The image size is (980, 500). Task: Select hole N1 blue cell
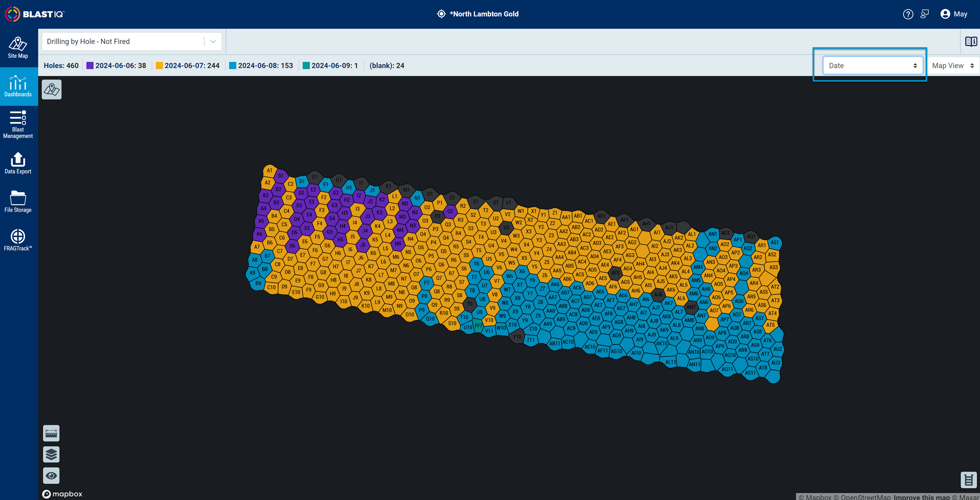coord(417,198)
